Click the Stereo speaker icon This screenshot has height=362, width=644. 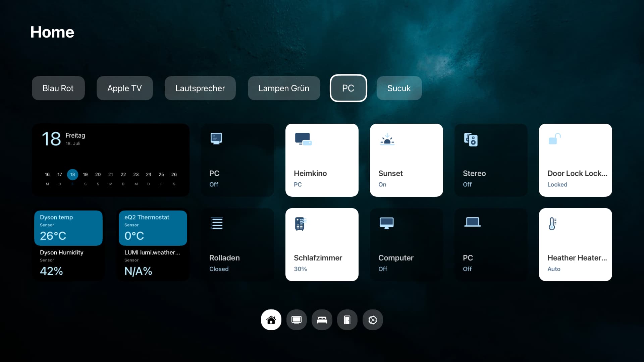coord(471,140)
